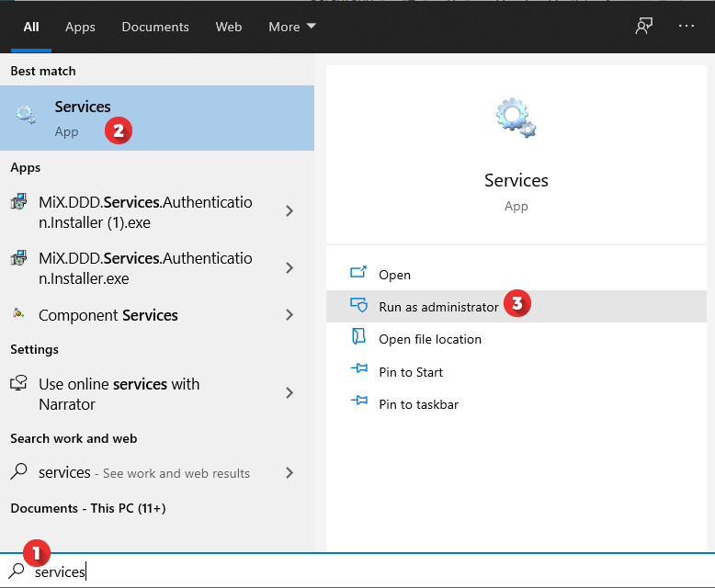Choose Pin to Start
This screenshot has height=588, width=715.
(516, 372)
